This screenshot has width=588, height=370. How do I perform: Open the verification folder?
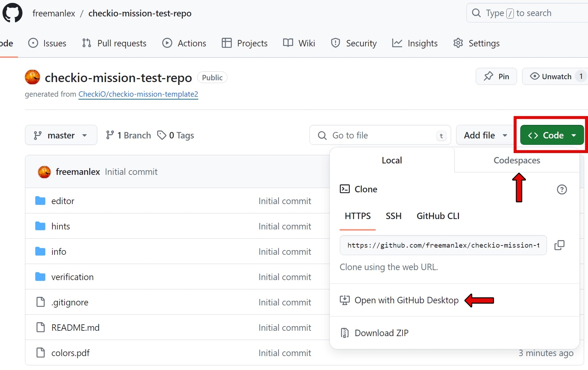(x=72, y=277)
